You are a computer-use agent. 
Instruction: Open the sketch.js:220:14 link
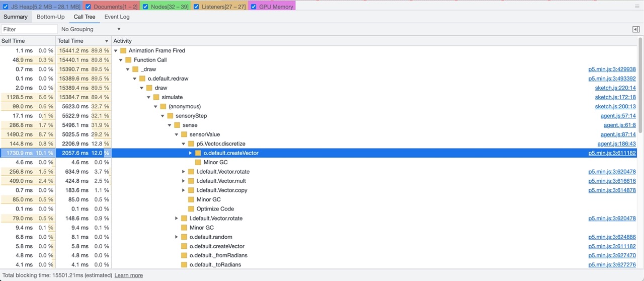tap(615, 88)
